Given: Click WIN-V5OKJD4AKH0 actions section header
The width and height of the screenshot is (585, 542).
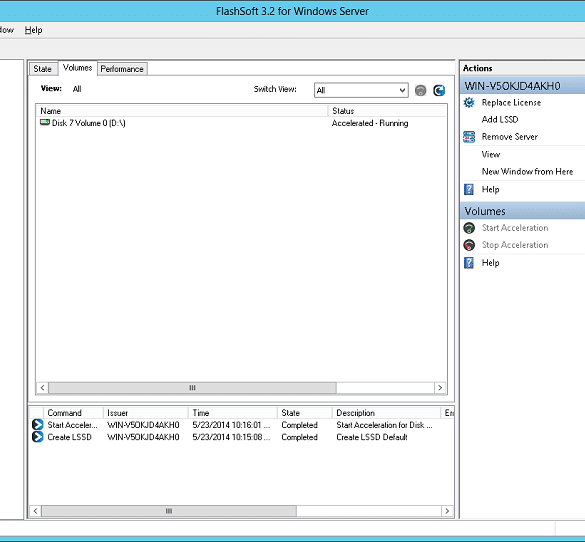Looking at the screenshot, I should (x=522, y=86).
